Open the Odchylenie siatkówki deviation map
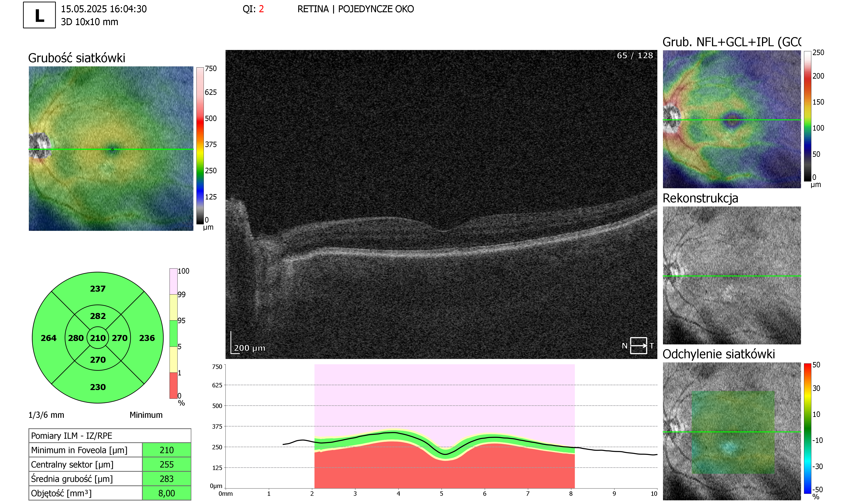 tap(732, 431)
